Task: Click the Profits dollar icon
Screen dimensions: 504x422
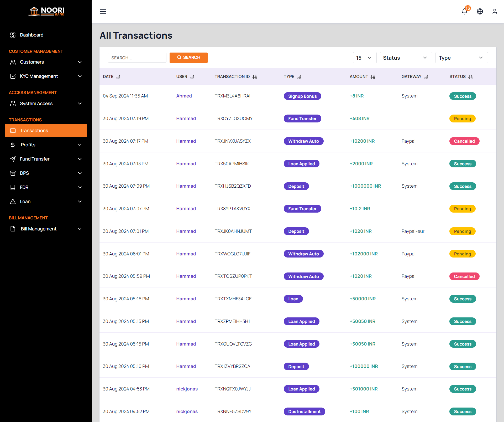Action: click(x=13, y=145)
